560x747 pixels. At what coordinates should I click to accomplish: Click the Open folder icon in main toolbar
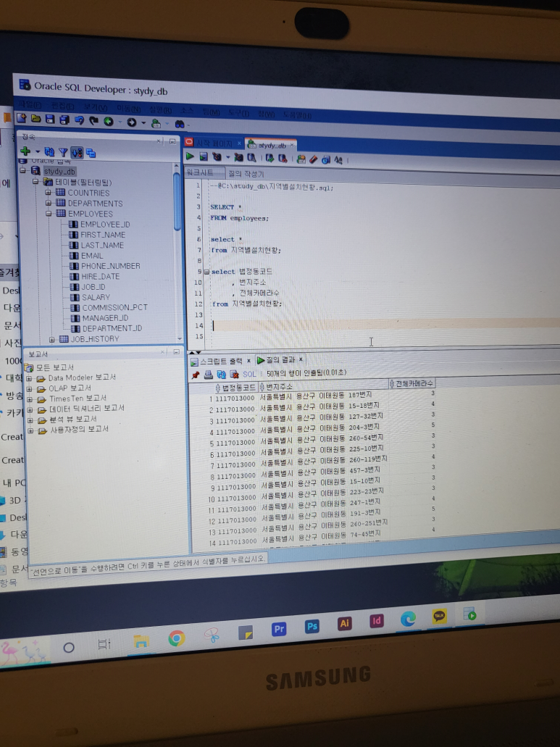[35, 119]
